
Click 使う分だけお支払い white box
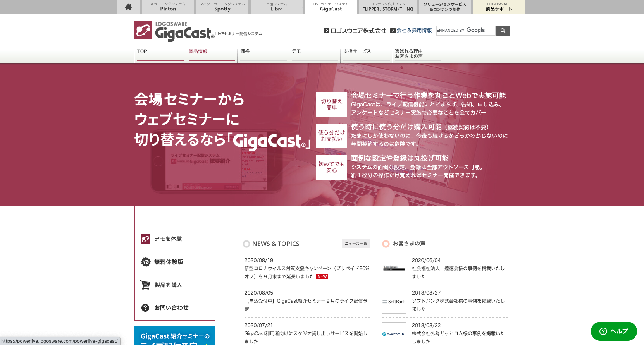click(x=332, y=136)
